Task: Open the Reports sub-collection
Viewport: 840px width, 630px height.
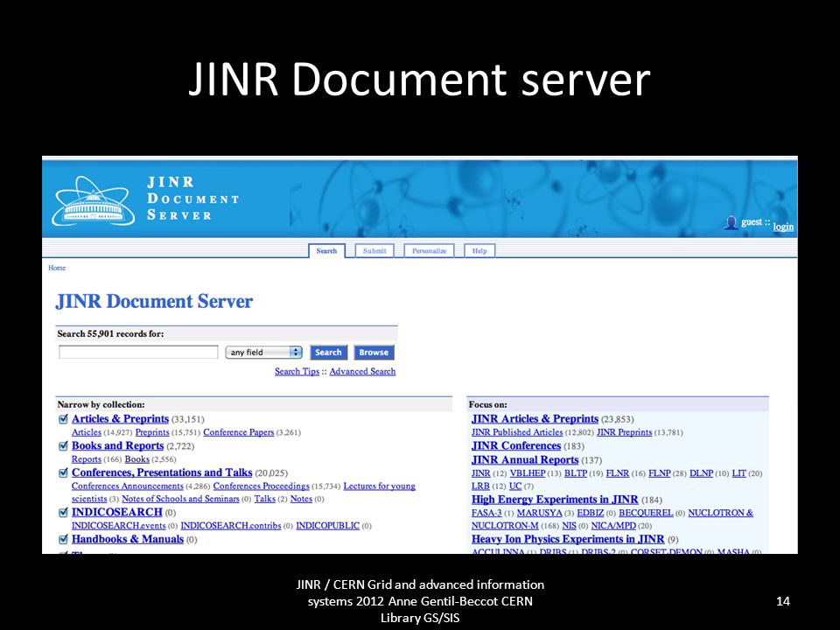Action: click(87, 459)
